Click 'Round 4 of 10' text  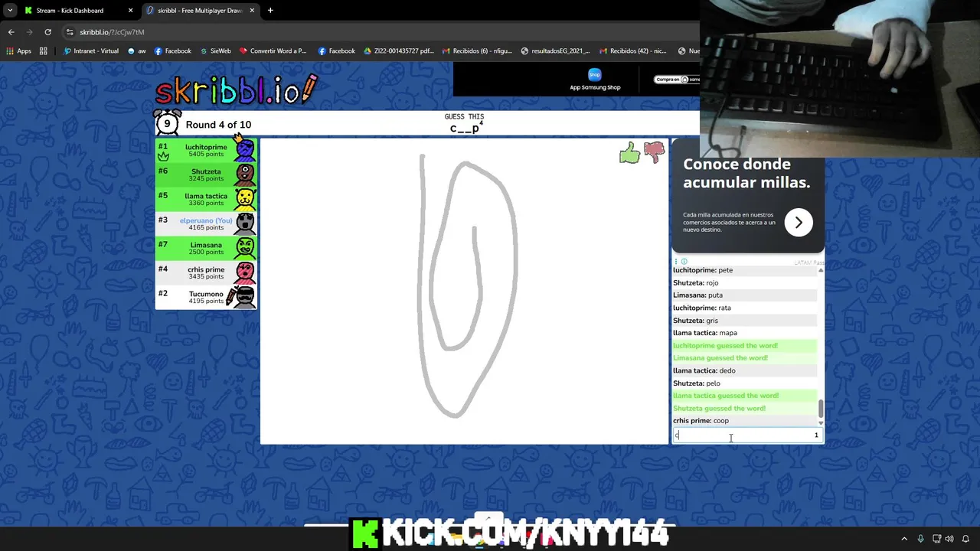pyautogui.click(x=218, y=125)
